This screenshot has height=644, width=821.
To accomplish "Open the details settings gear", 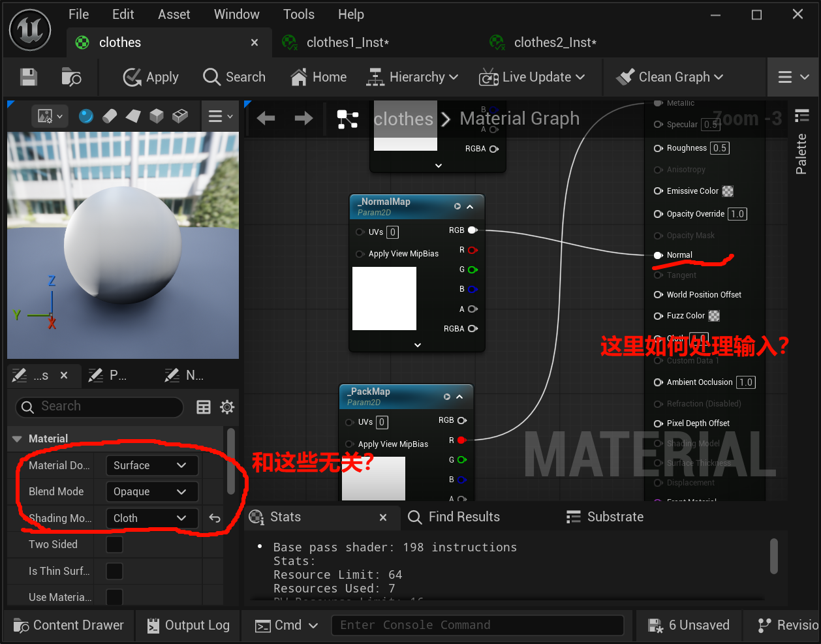I will pyautogui.click(x=227, y=407).
